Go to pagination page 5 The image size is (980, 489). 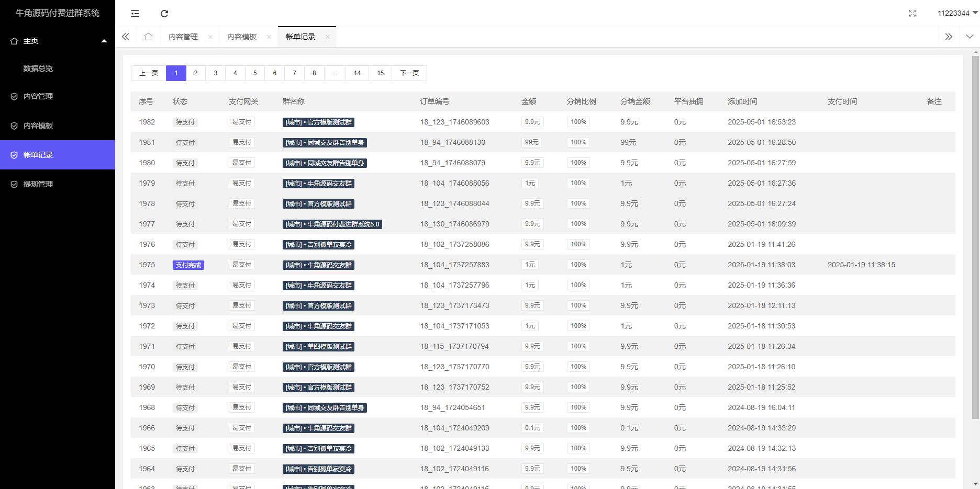click(255, 73)
